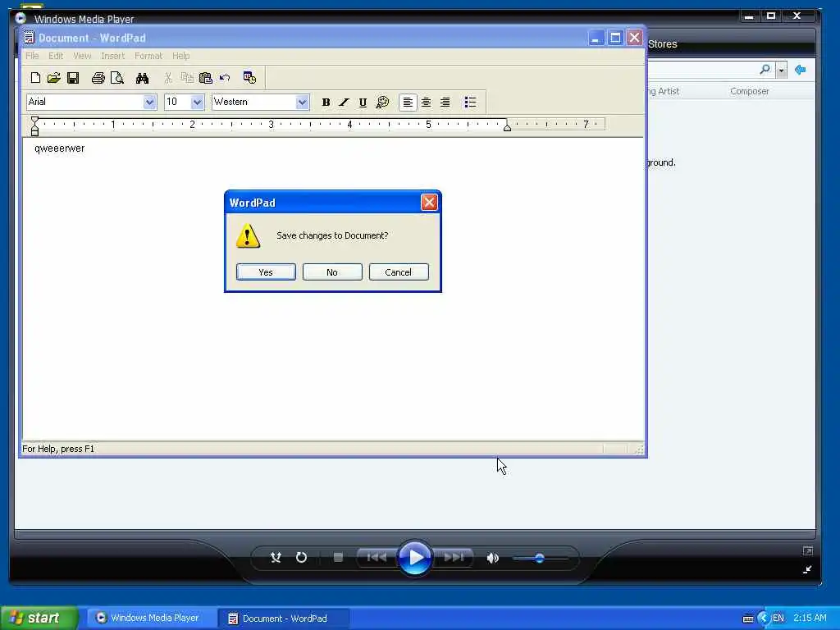Expand the Arial font dropdown
The image size is (840, 630).
tap(149, 102)
